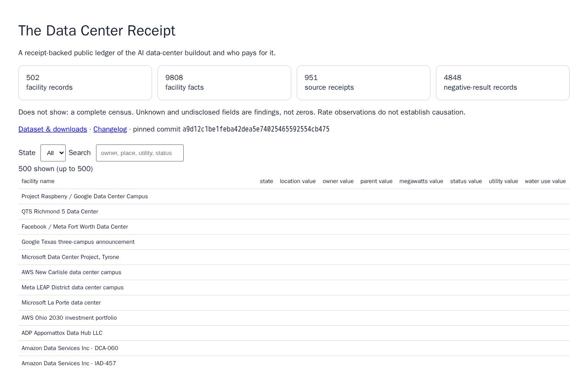Viewport: 588px width, 368px height.
Task: Open the Dataset & downloads link
Action: pos(53,129)
